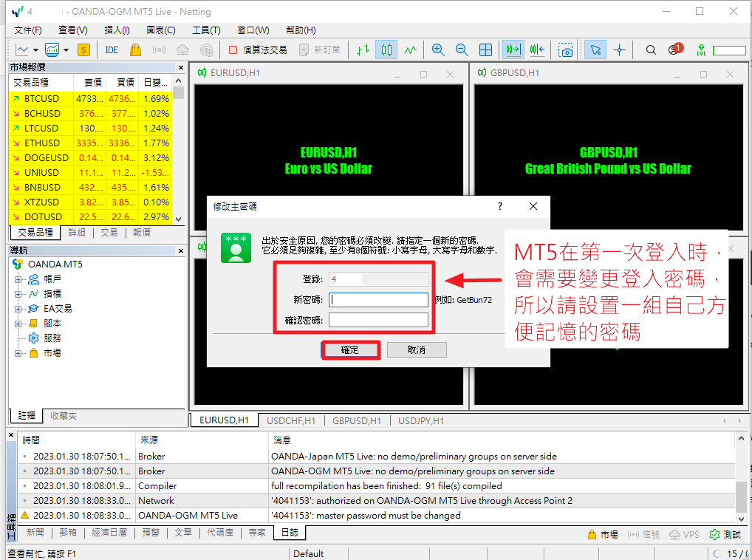Toggle the chart grid

(x=485, y=49)
